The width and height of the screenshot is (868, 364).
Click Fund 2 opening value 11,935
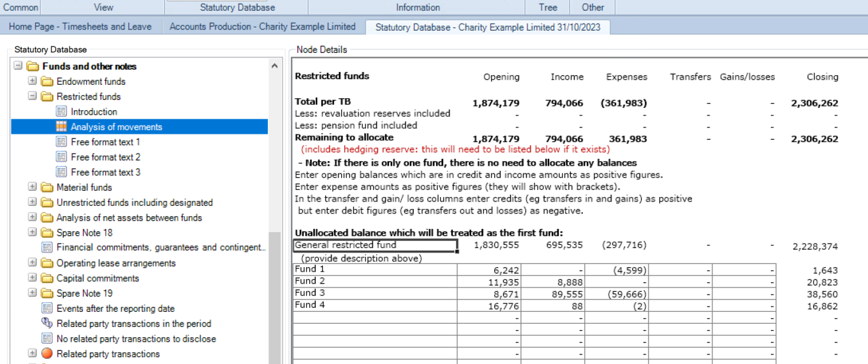(x=503, y=282)
